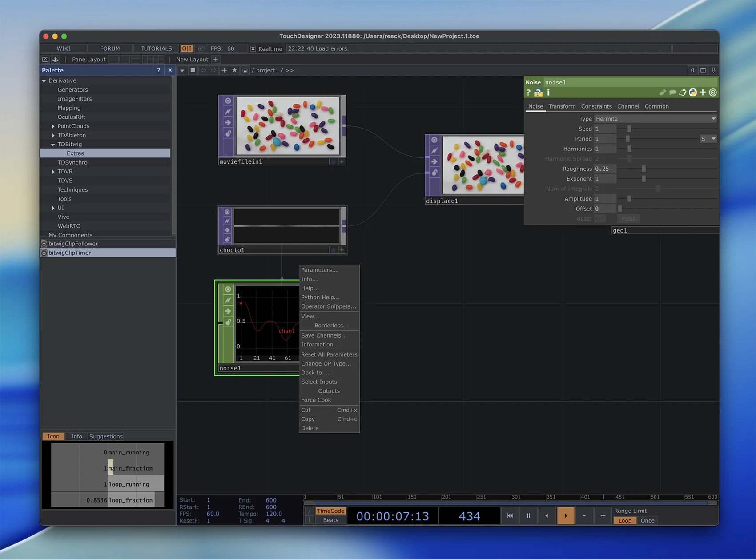Click the operator info 'i' icon
This screenshot has height=559, width=756.
[548, 92]
